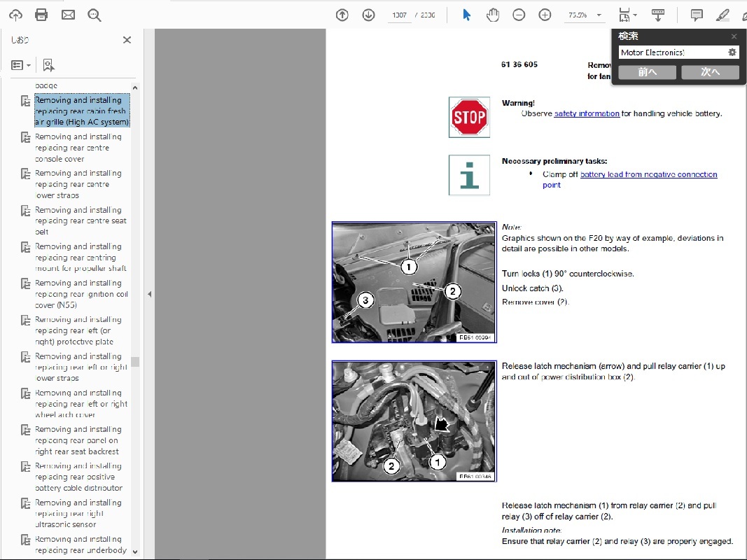Image resolution: width=747 pixels, height=560 pixels.
Task: Click the page number field 1307
Action: [399, 15]
